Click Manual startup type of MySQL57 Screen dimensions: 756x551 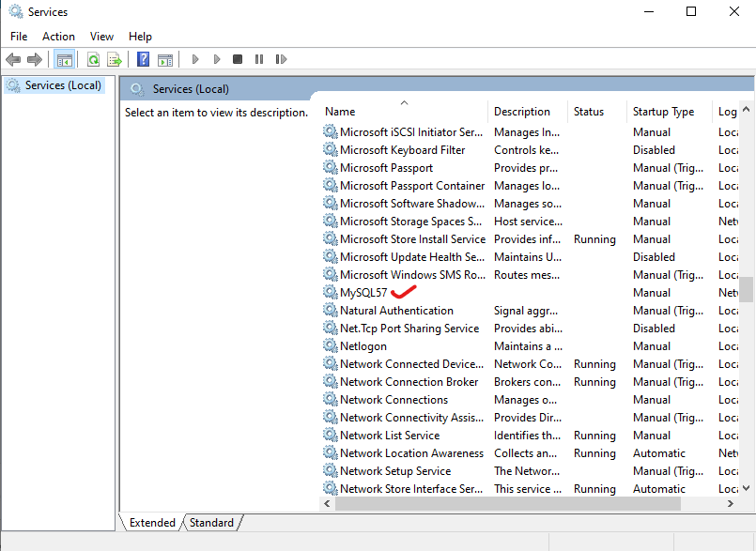[x=652, y=293]
